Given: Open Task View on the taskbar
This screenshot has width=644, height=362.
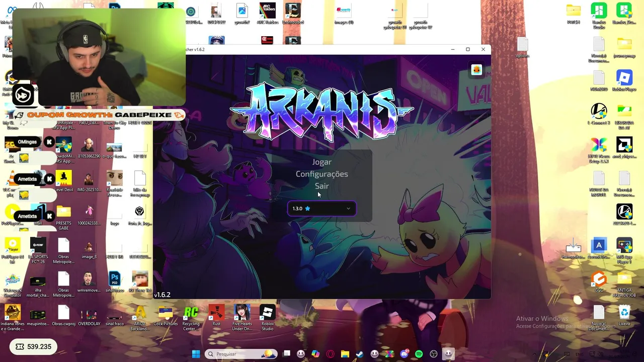Looking at the screenshot, I should pos(286,354).
